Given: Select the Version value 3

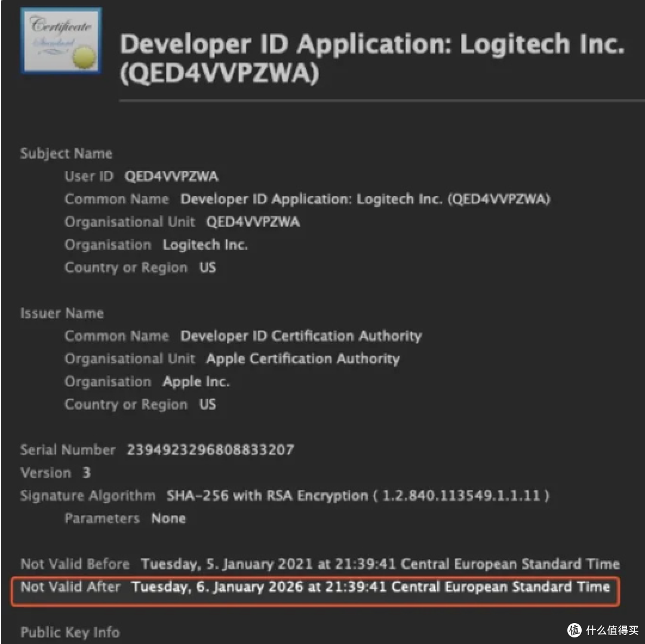Looking at the screenshot, I should pos(86,473).
